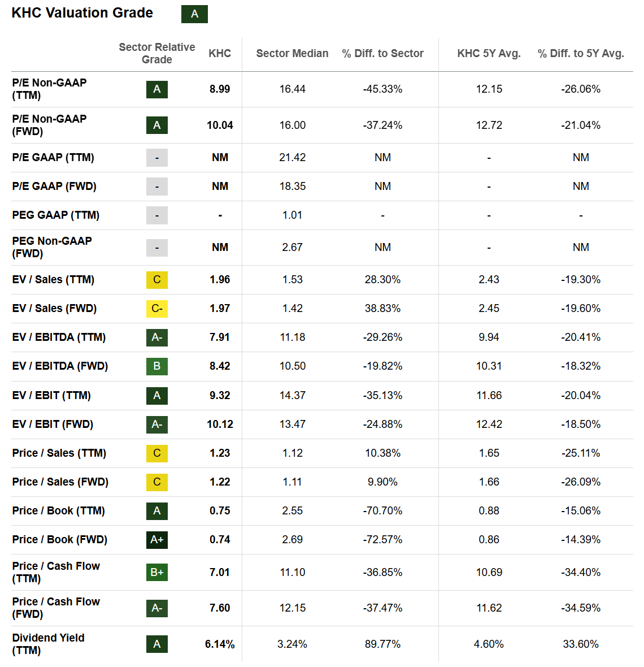Viewport: 644px width, 667px height.
Task: Click the KHC 5Y Avg. column header
Action: (x=489, y=53)
